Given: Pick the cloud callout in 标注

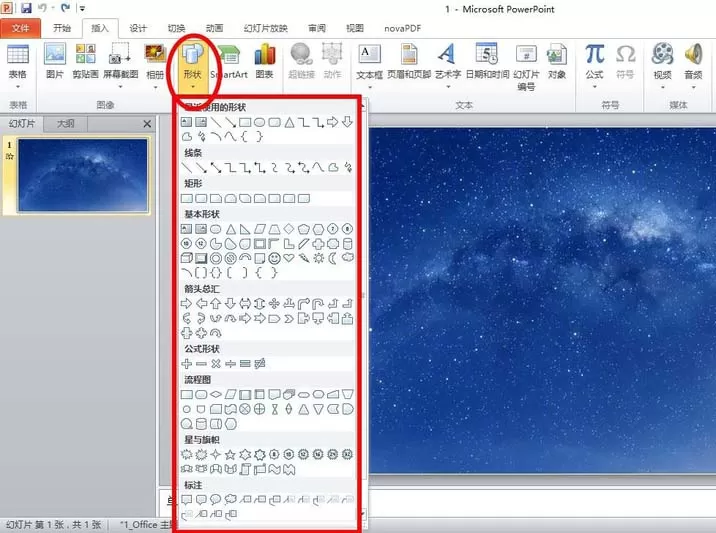Looking at the screenshot, I should coord(230,499).
